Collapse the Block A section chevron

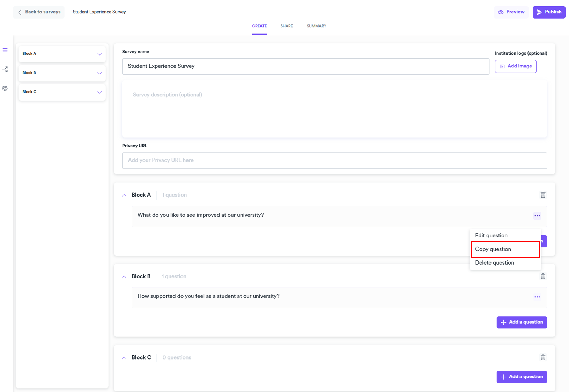coord(124,195)
